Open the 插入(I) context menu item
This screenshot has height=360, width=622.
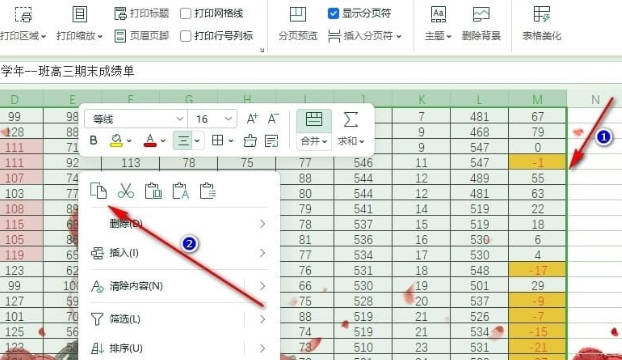coord(179,253)
